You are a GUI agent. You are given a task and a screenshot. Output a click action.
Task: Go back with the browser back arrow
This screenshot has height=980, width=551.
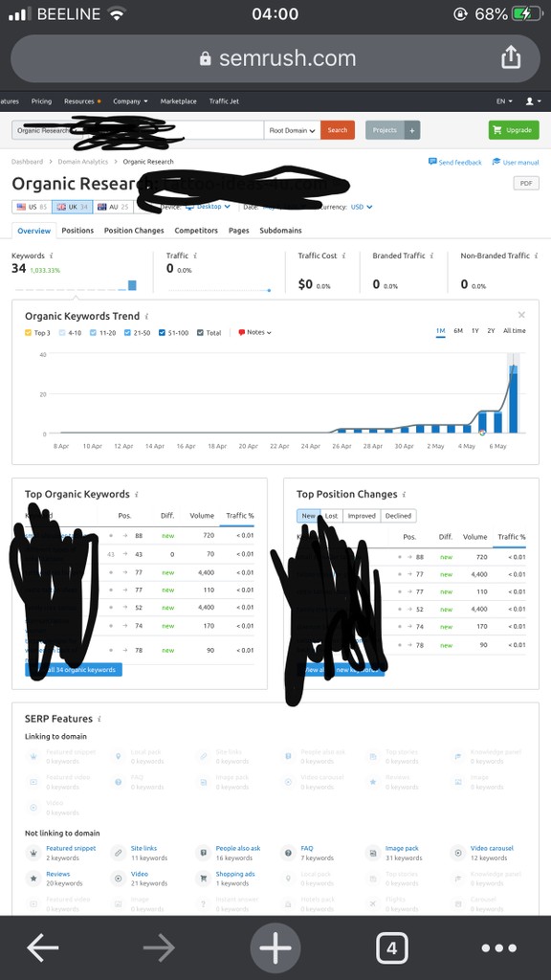click(x=42, y=948)
